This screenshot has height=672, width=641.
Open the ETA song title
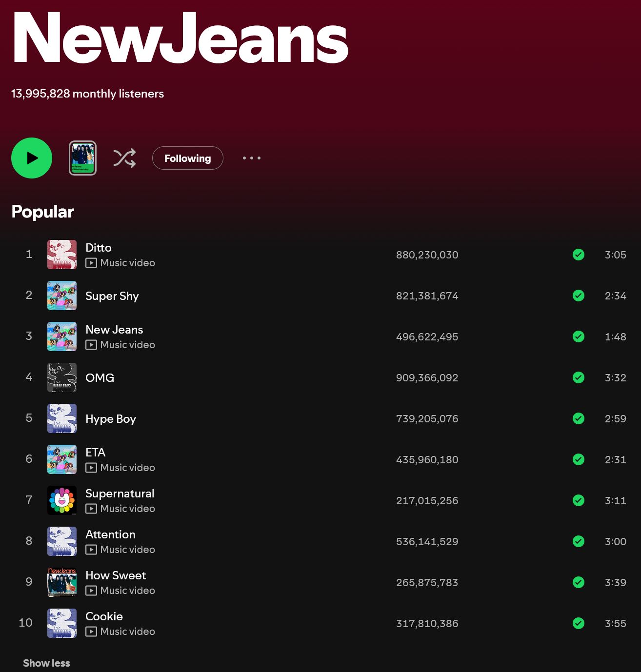click(x=96, y=453)
